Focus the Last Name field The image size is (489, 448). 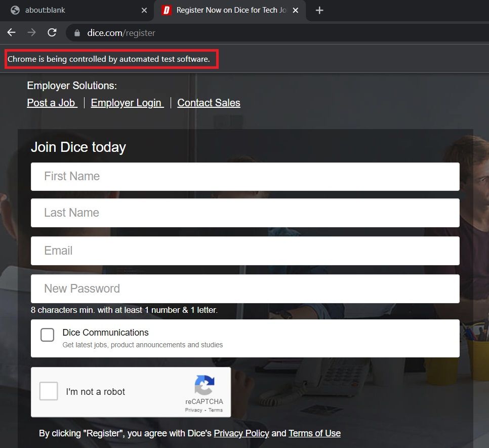[245, 213]
